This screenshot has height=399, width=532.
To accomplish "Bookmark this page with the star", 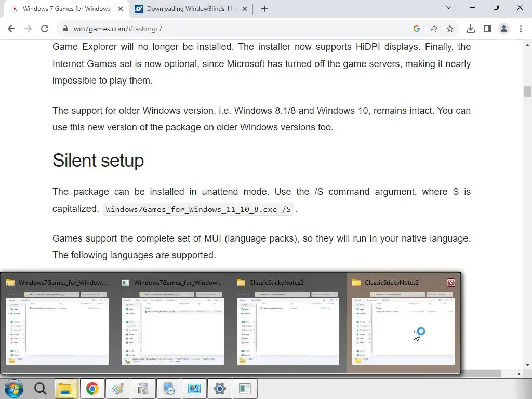I will tap(450, 29).
